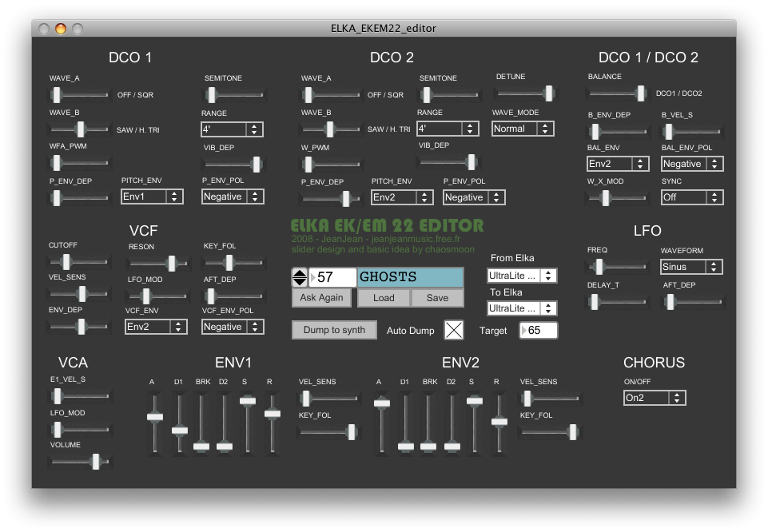The image size is (768, 532).
Task: Open DCO 2 RANGE dropdown
Action: point(448,129)
